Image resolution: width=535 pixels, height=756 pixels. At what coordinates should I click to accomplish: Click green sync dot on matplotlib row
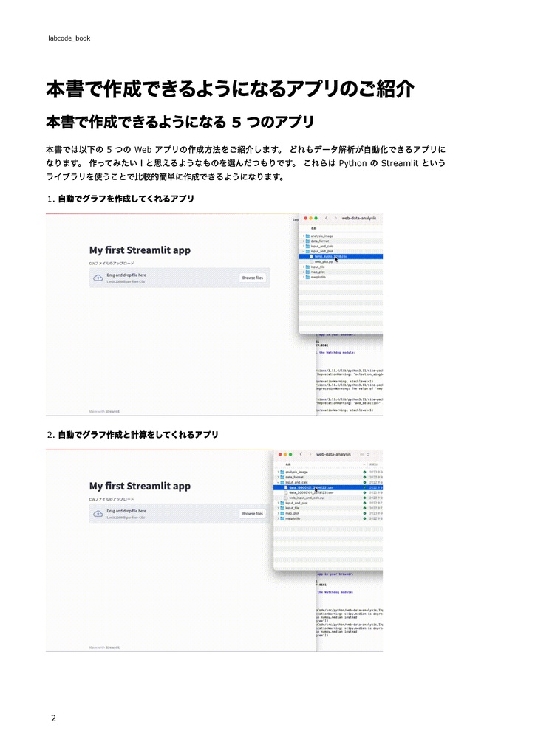pyautogui.click(x=365, y=518)
